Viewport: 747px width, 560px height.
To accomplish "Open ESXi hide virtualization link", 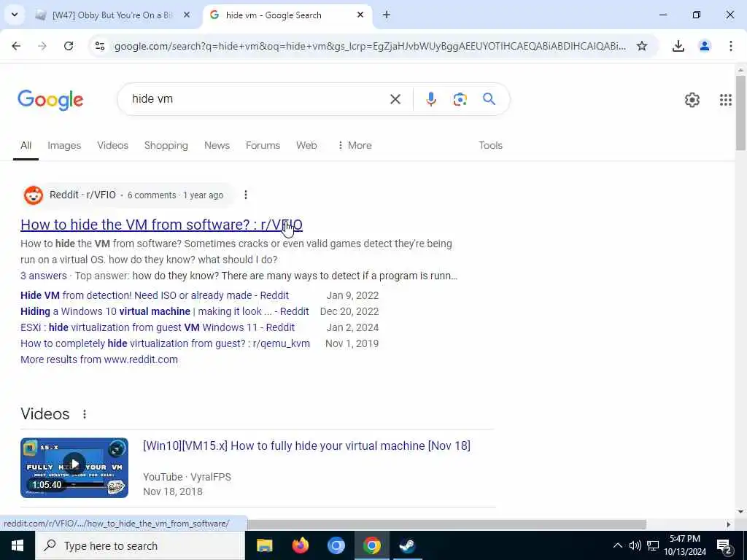I will (158, 327).
